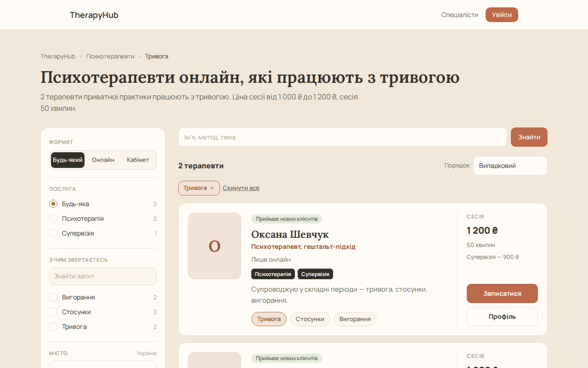Click Супервізія — 900 ₴ price note
The width and height of the screenshot is (588, 368).
pos(492,257)
